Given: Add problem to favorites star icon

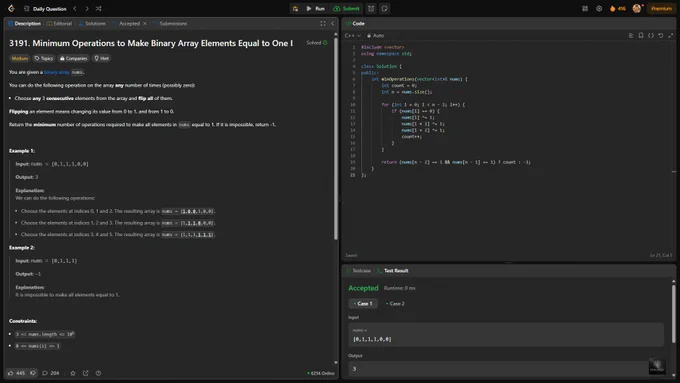Looking at the screenshot, I should coord(73,373).
